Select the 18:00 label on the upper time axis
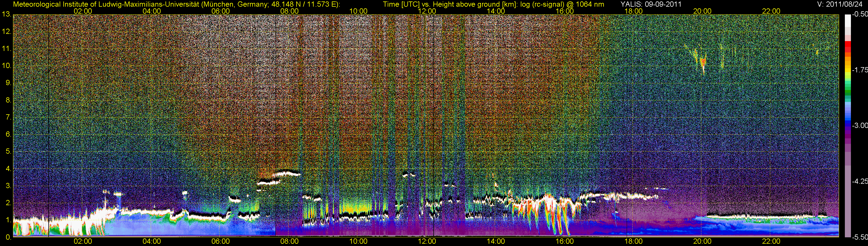Screen dimensions: 868x246 point(633,11)
